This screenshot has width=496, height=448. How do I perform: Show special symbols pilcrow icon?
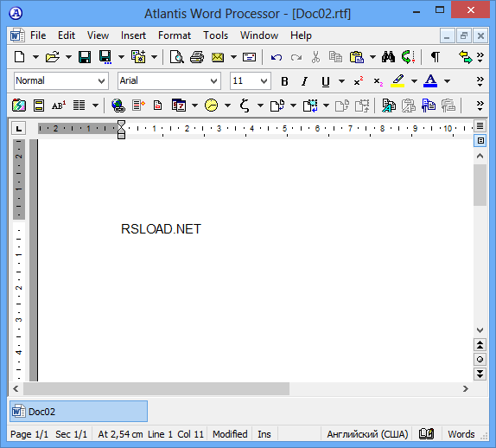pyautogui.click(x=436, y=57)
